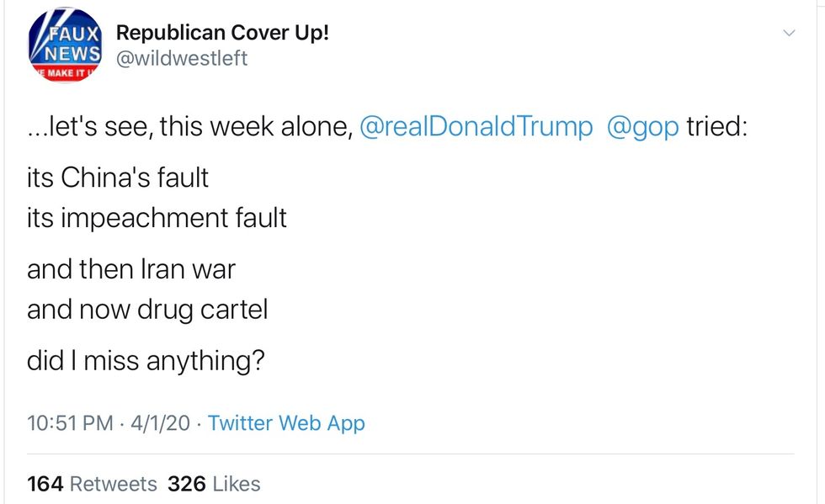Image resolution: width=825 pixels, height=504 pixels.
Task: Follow the @gop mention link
Action: click(642, 128)
